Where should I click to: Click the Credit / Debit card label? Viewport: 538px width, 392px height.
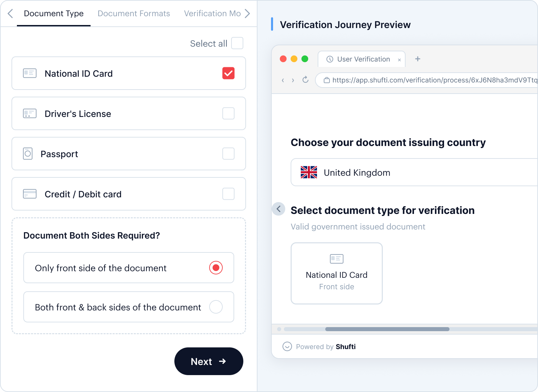[x=83, y=194]
